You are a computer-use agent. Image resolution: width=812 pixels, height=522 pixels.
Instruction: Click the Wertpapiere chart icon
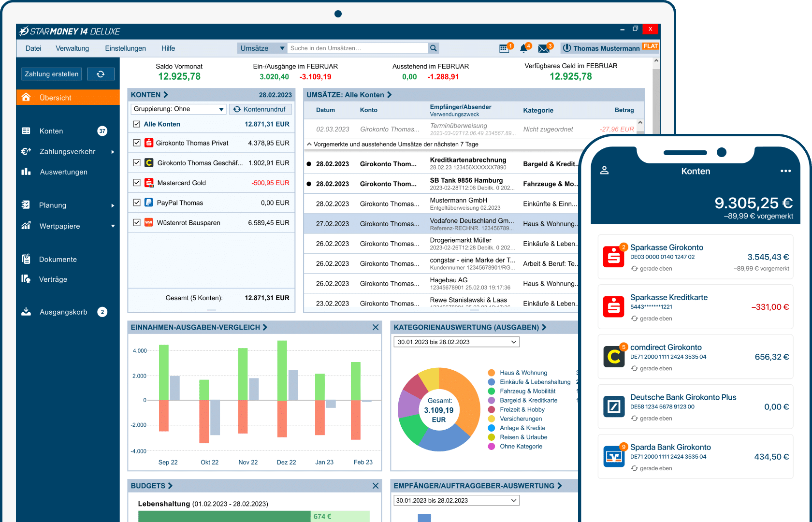pyautogui.click(x=26, y=226)
